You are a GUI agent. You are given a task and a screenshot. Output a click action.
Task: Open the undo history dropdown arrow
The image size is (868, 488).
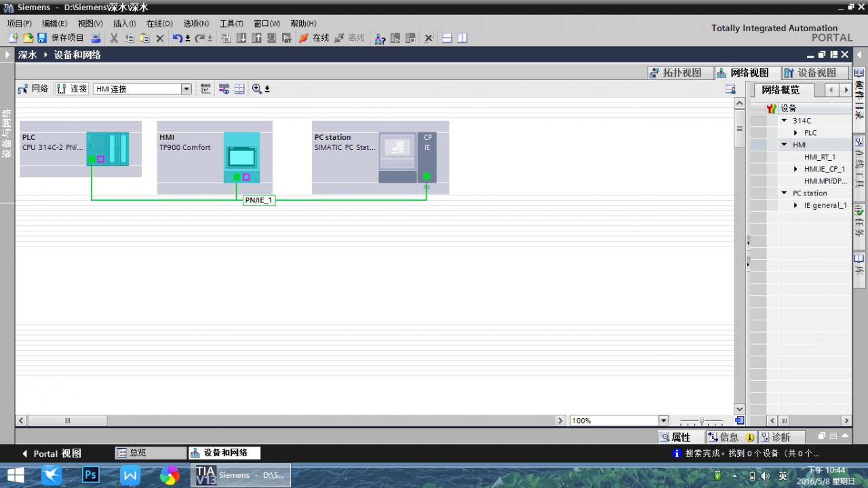[188, 39]
